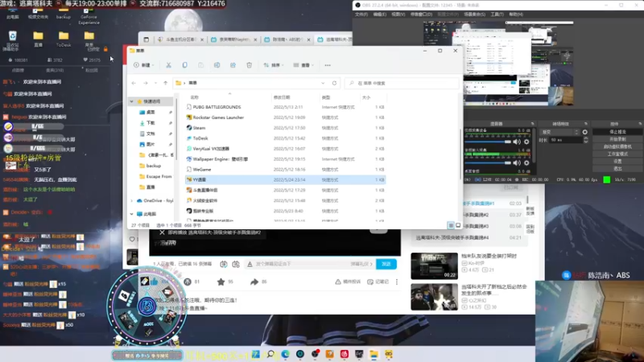Open the OBS transition type dropdown
The height and width of the screenshot is (362, 644).
[x=560, y=132]
